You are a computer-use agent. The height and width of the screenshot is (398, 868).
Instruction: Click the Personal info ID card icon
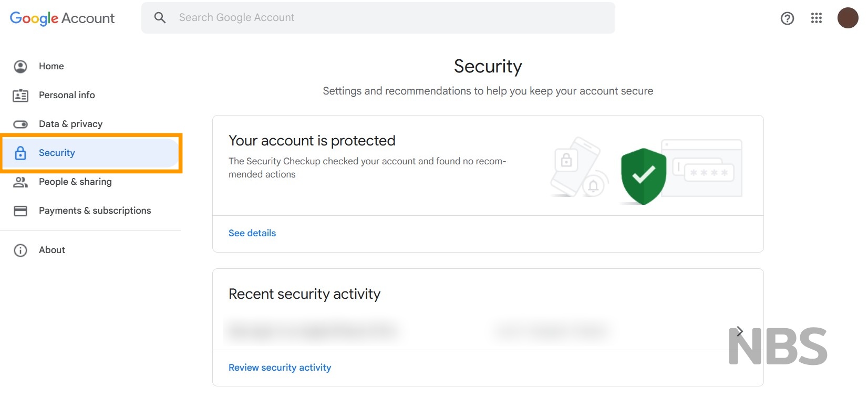pos(20,95)
